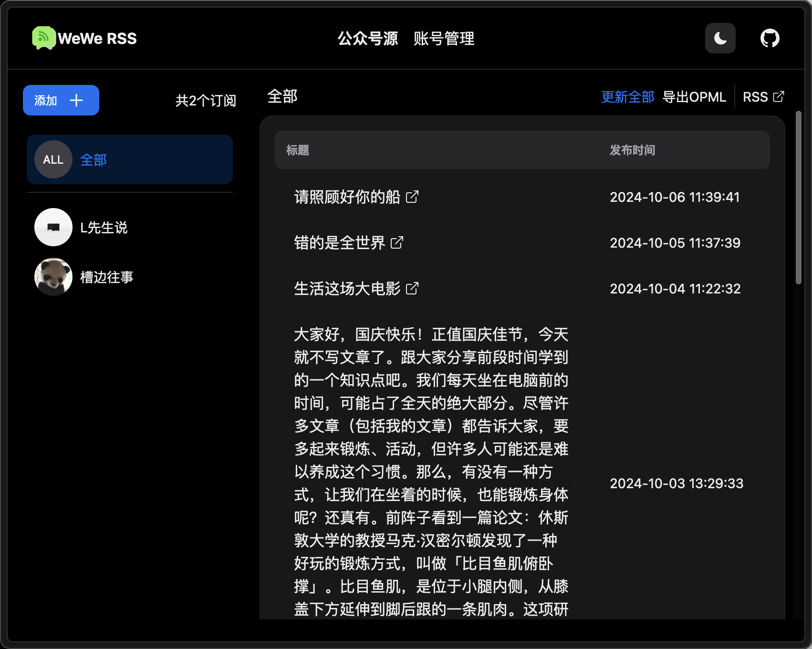
Task: Click the external-link icon beside RSS
Action: [779, 97]
